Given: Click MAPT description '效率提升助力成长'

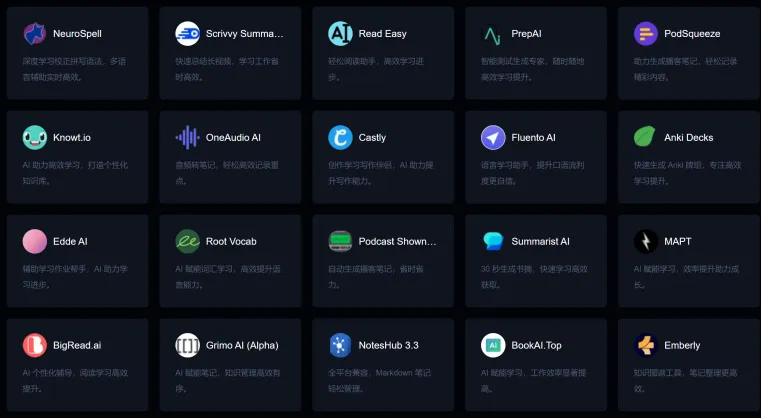Looking at the screenshot, I should coord(686,277).
